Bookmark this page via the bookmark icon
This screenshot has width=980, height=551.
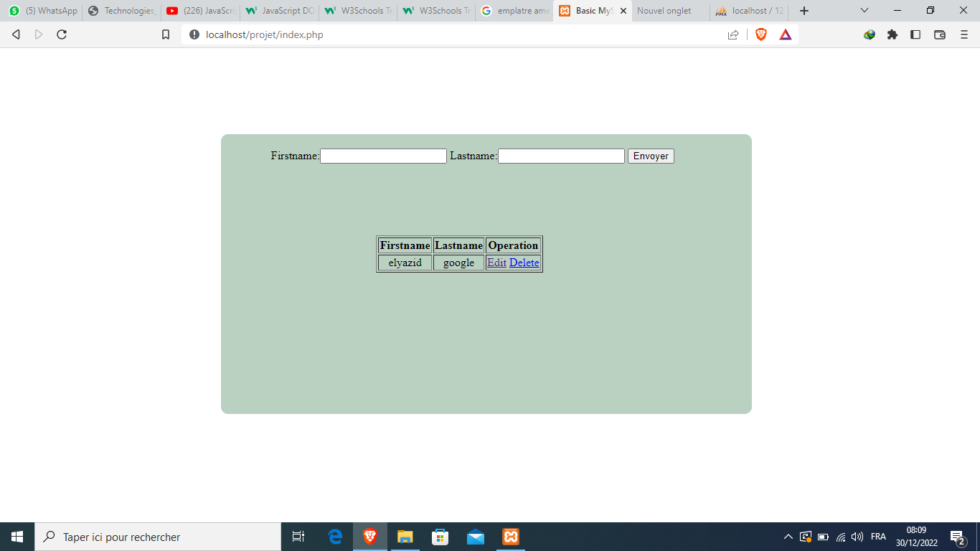(166, 34)
